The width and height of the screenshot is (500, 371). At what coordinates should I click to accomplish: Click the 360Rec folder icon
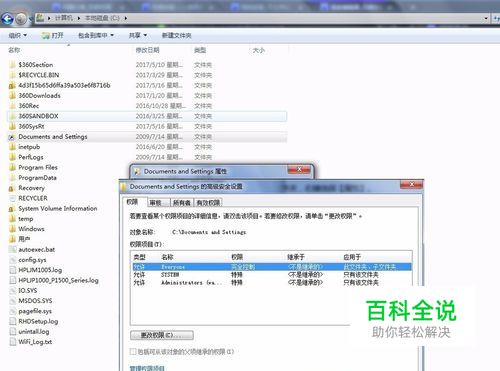pos(12,106)
